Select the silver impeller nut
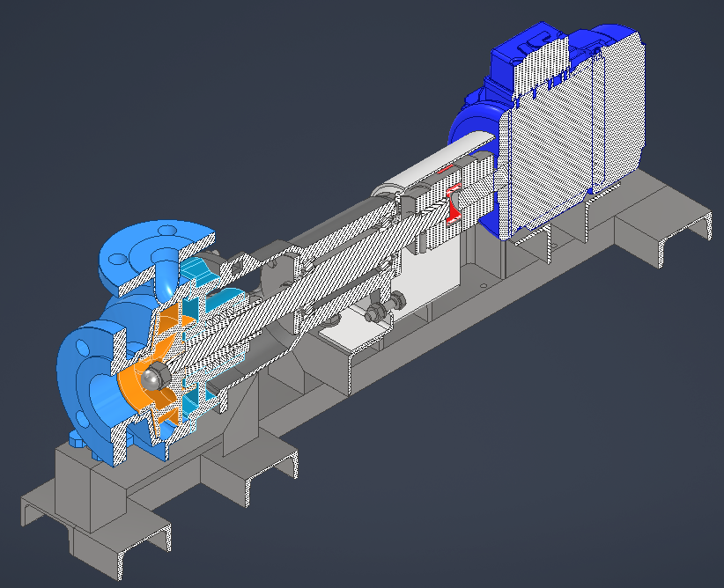Image resolution: width=724 pixels, height=588 pixels. 154,377
